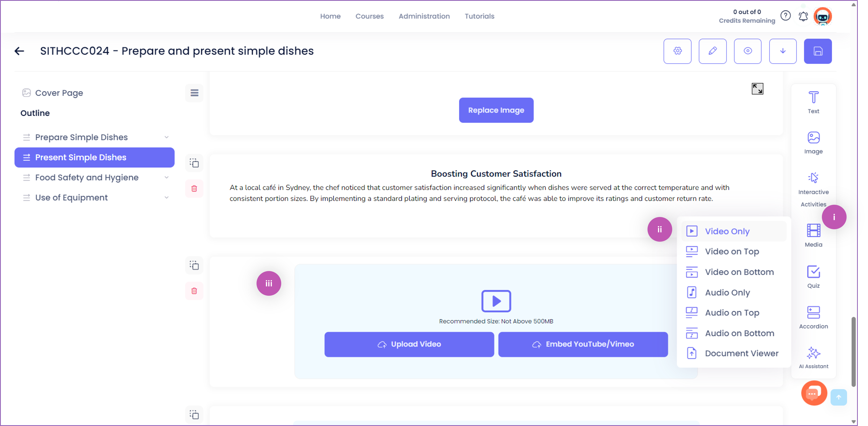Toggle the outline sidebar hamburger menu
The image size is (868, 426).
tap(194, 93)
